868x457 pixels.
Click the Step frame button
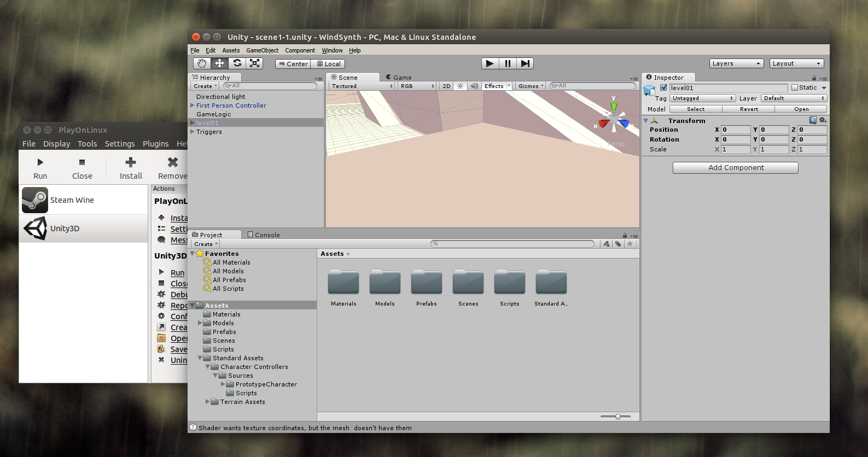525,63
